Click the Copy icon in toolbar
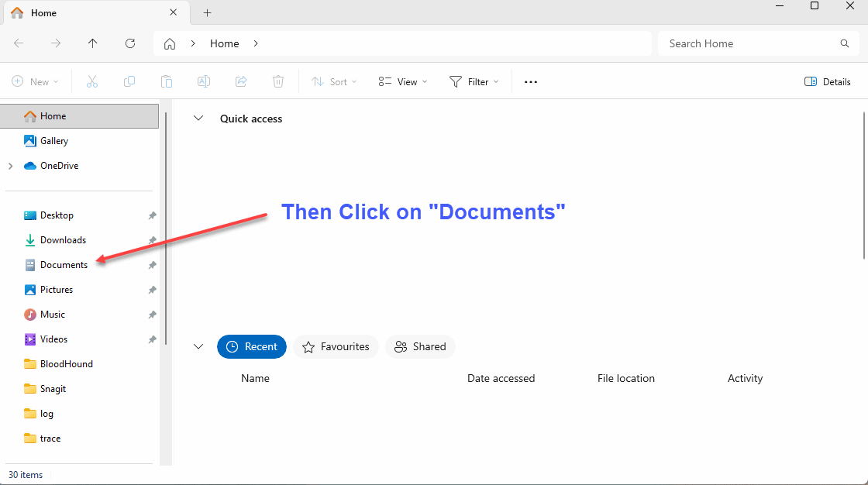868x485 pixels. [x=129, y=81]
